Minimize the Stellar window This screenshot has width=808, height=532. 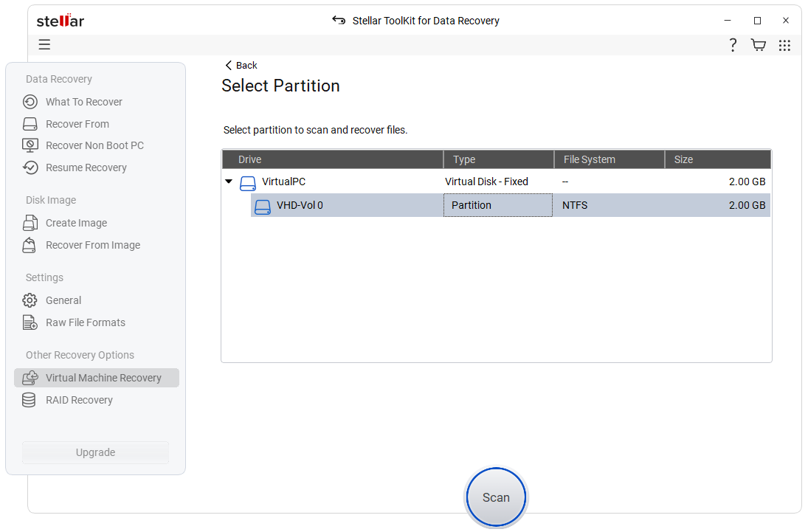728,21
